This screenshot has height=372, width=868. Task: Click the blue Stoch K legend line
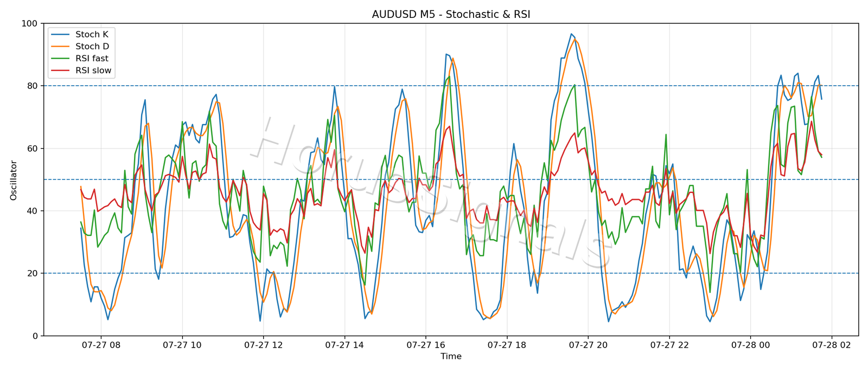60,35
